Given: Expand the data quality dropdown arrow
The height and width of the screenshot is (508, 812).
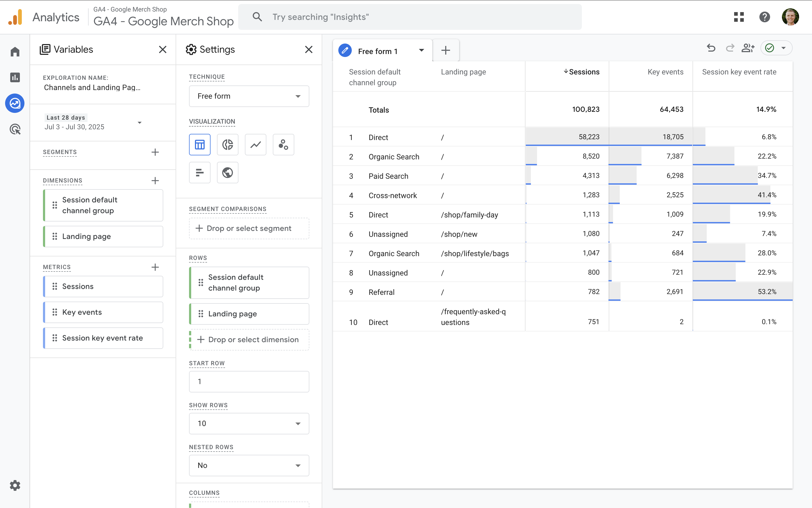Looking at the screenshot, I should click(x=784, y=48).
